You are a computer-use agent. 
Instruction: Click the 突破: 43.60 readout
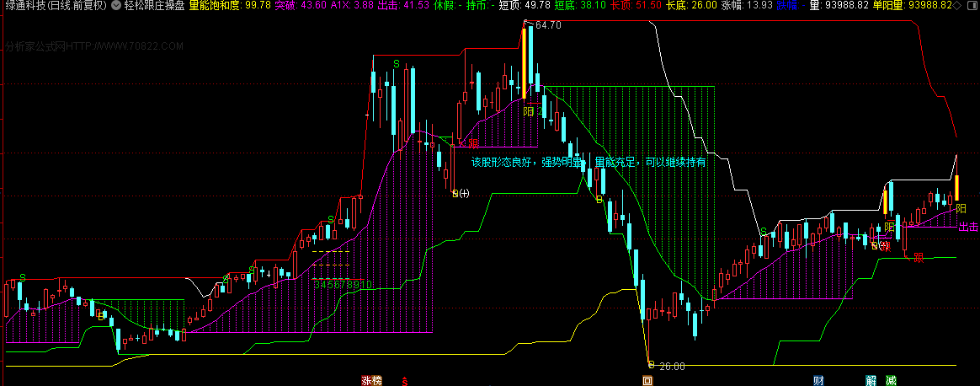point(301,6)
